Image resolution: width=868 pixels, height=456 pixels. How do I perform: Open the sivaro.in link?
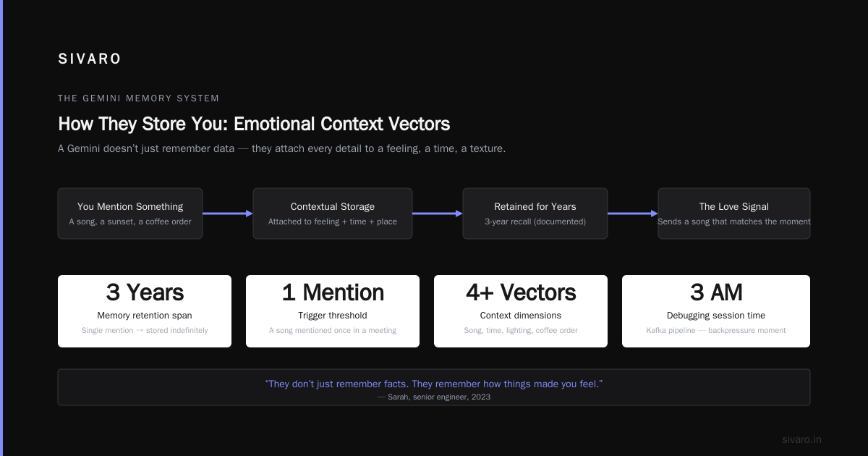pyautogui.click(x=801, y=439)
